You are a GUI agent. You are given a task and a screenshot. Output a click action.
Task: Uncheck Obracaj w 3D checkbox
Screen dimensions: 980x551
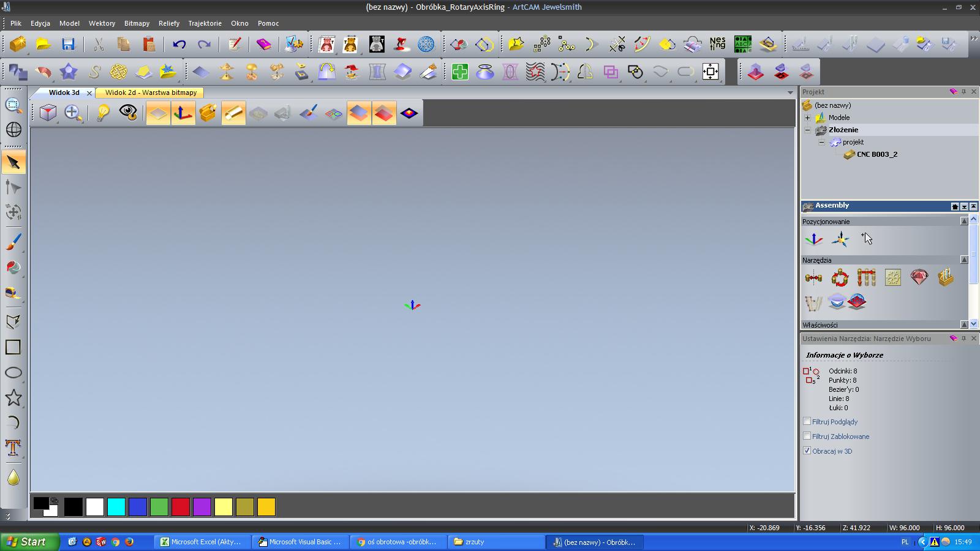pos(807,451)
